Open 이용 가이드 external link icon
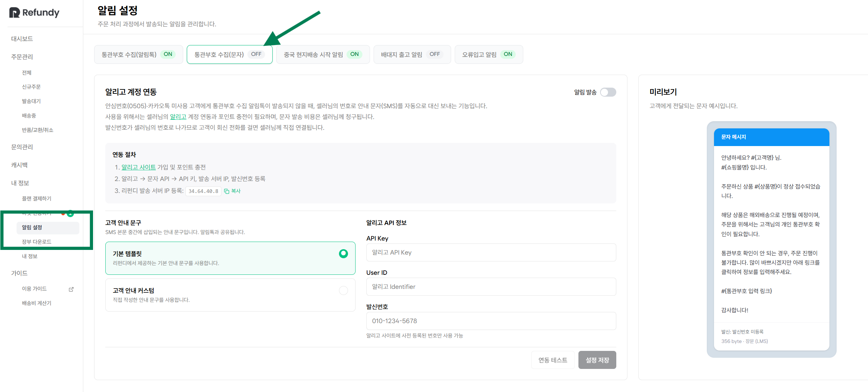This screenshot has width=868, height=392. 71,289
